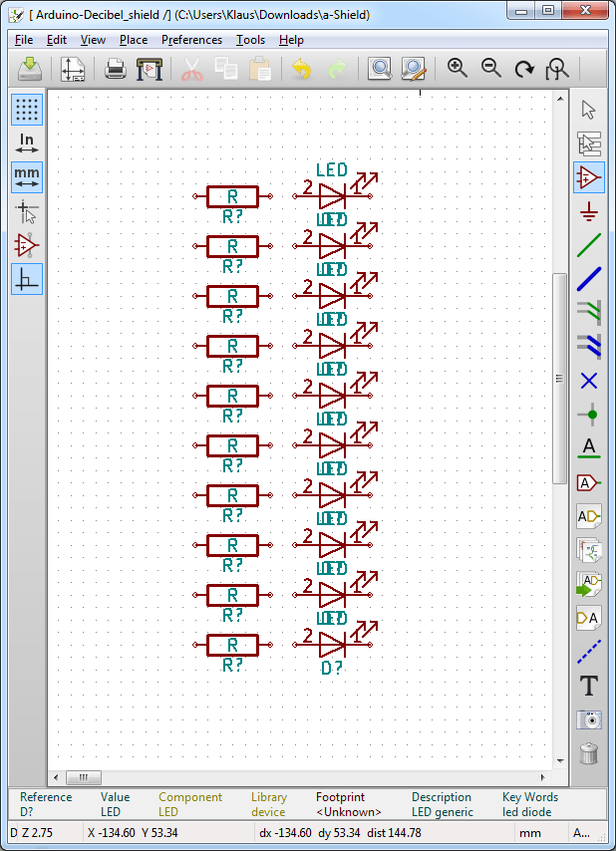
Task: Select the import hierarchical label tool
Action: (x=589, y=585)
